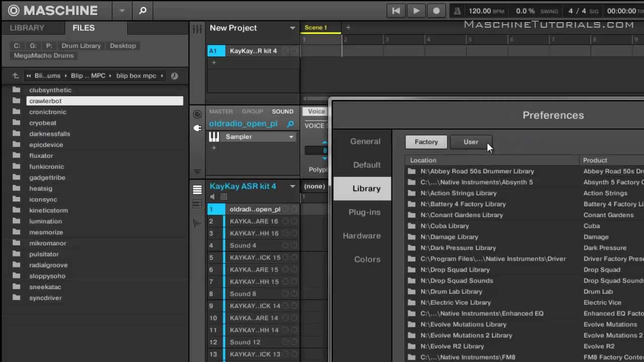Select sound slot 1 oldradi..open_pl

[253, 209]
